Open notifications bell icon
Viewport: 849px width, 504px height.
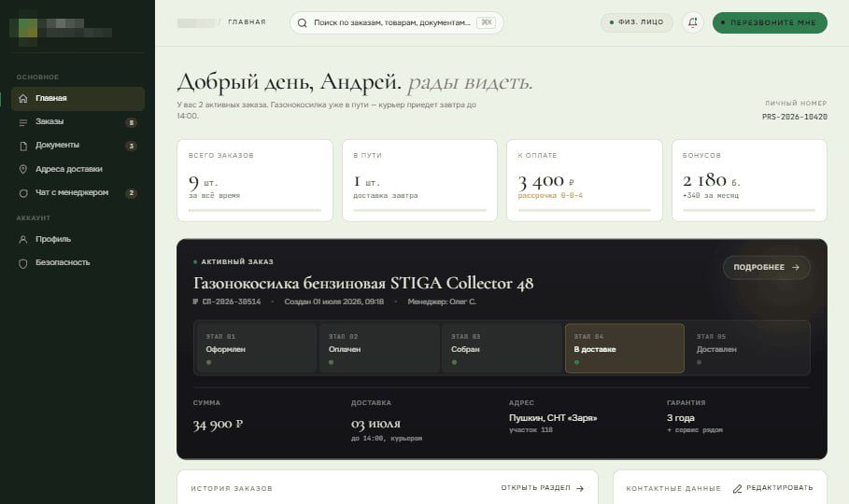(692, 22)
